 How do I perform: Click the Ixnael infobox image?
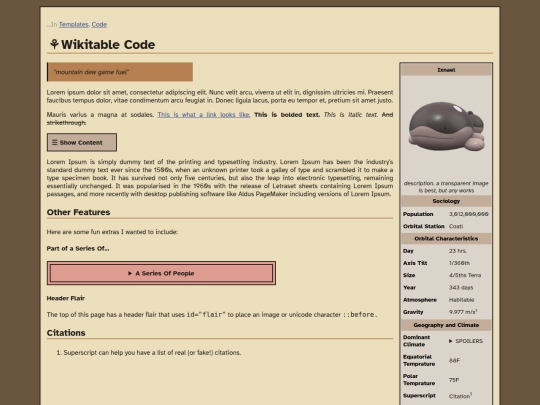click(446, 126)
